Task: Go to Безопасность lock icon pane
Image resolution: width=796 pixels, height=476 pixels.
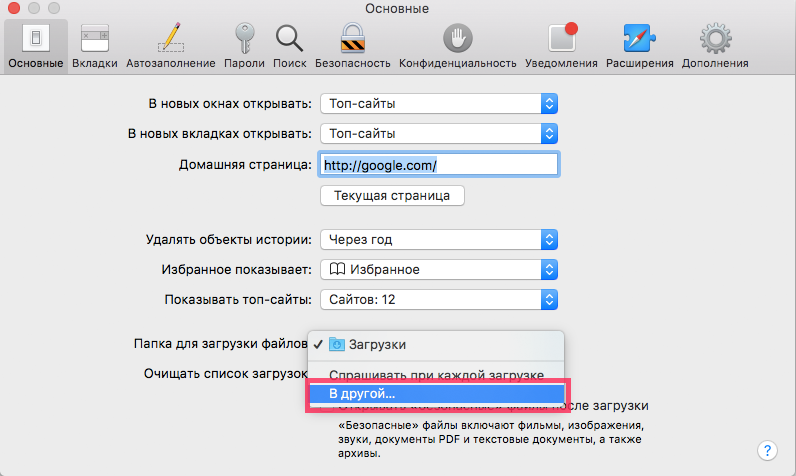Action: pyautogui.click(x=352, y=45)
